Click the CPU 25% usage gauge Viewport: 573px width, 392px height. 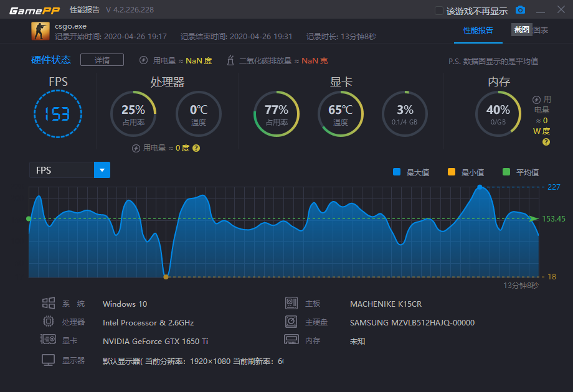click(133, 114)
